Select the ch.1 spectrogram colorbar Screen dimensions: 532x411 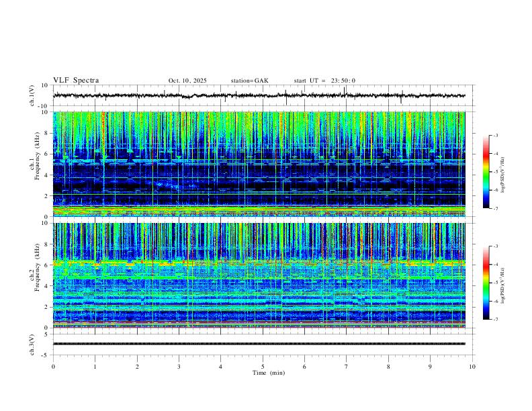point(486,172)
